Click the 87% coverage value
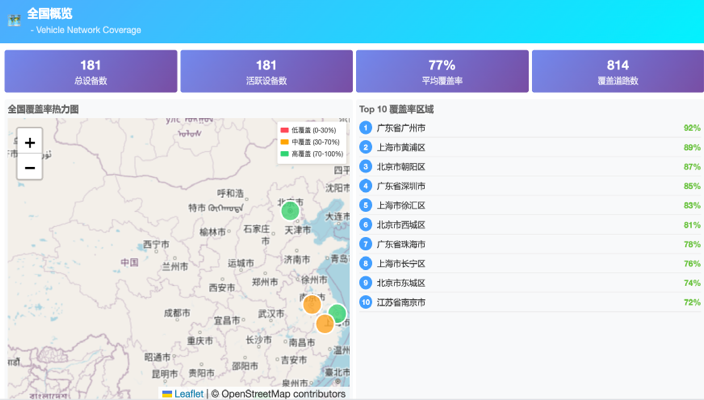The width and height of the screenshot is (704, 400). [x=692, y=167]
